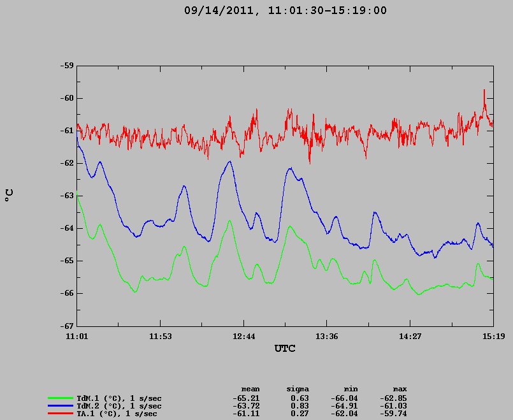Click the TdM.1 mean value -65.21

[x=246, y=398]
